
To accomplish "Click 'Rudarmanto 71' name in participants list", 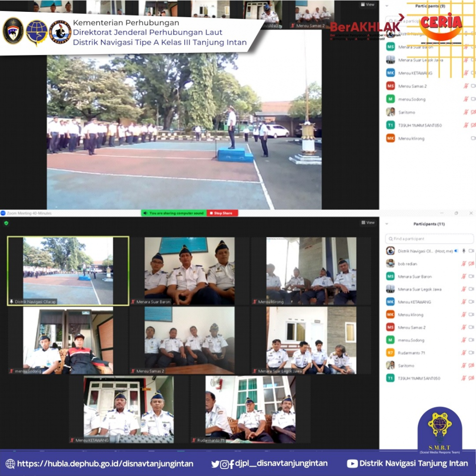I will click(411, 353).
